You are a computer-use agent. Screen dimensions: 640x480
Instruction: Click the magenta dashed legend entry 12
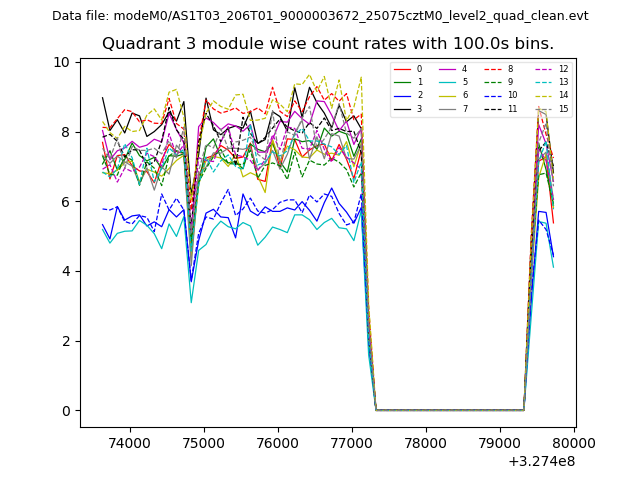[543, 69]
